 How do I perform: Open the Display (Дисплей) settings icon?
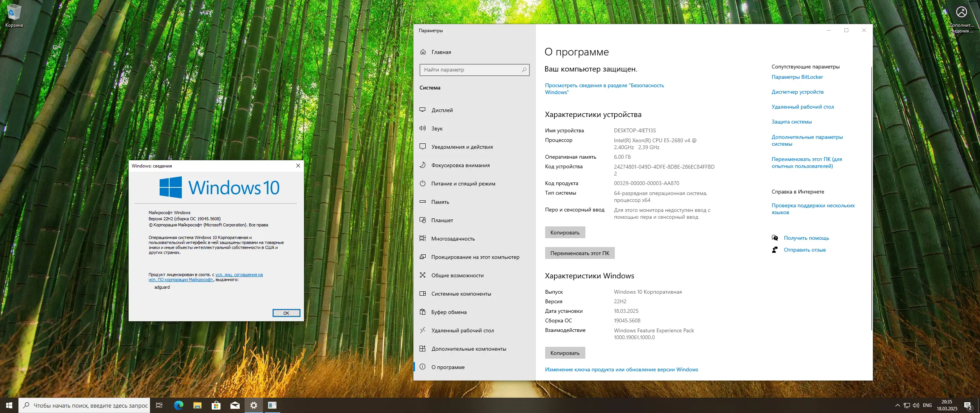click(x=423, y=110)
